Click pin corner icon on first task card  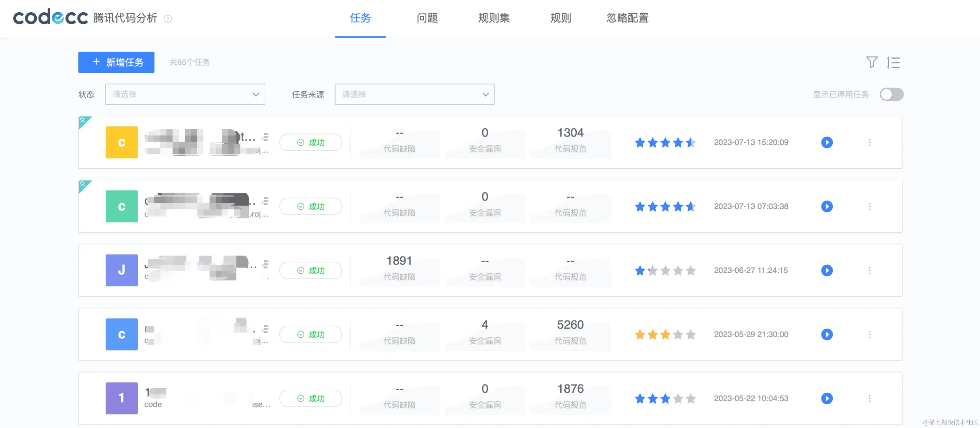pyautogui.click(x=83, y=120)
